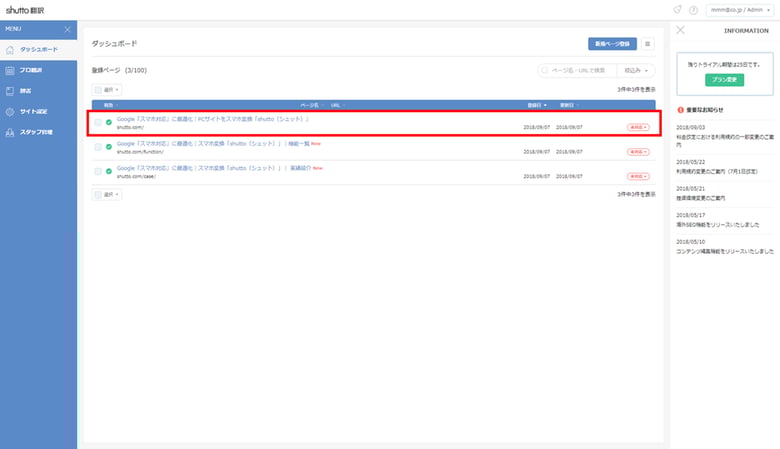Click red alert icon beside 重要なお知らせ

point(680,110)
